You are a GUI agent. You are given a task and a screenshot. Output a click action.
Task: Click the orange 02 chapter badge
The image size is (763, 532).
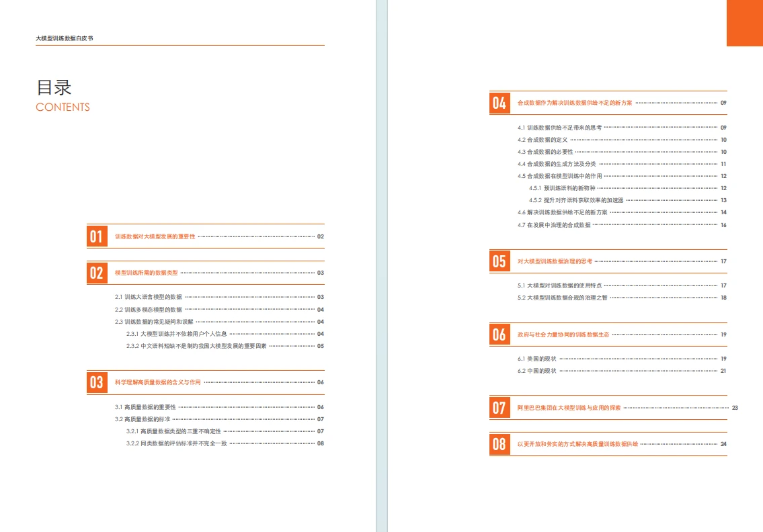tap(97, 273)
